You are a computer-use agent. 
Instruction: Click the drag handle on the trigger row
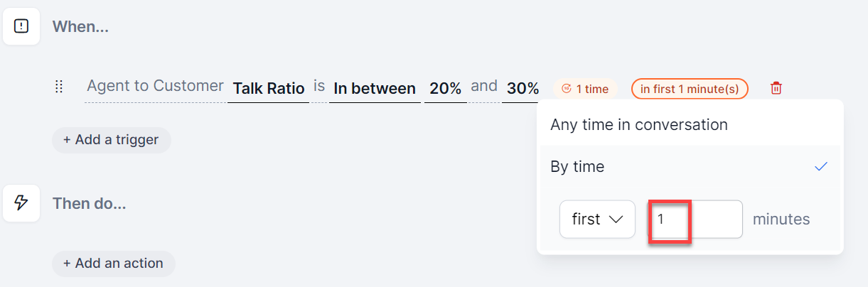click(x=59, y=87)
